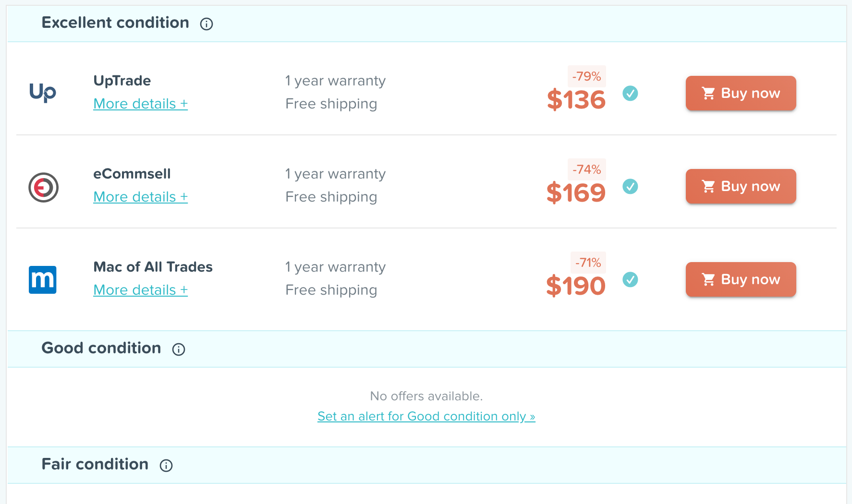Select the Good condition section header
Image resolution: width=852 pixels, height=504 pixels.
pyautogui.click(x=101, y=348)
